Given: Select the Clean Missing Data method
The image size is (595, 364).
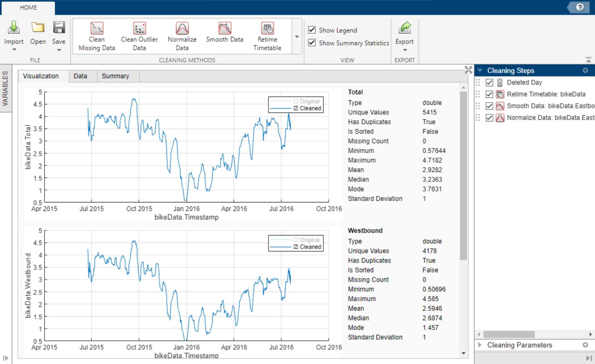Looking at the screenshot, I should coord(97,29).
